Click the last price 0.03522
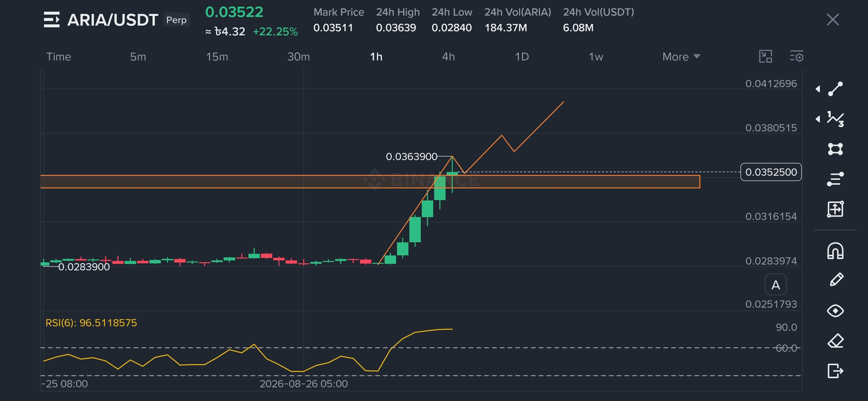The image size is (868, 401). pos(234,12)
